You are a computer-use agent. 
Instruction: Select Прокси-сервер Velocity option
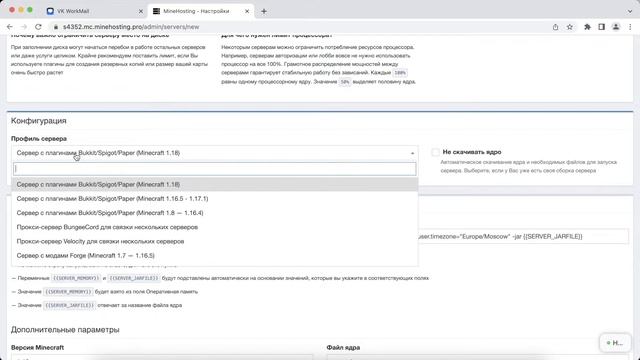(x=215, y=242)
